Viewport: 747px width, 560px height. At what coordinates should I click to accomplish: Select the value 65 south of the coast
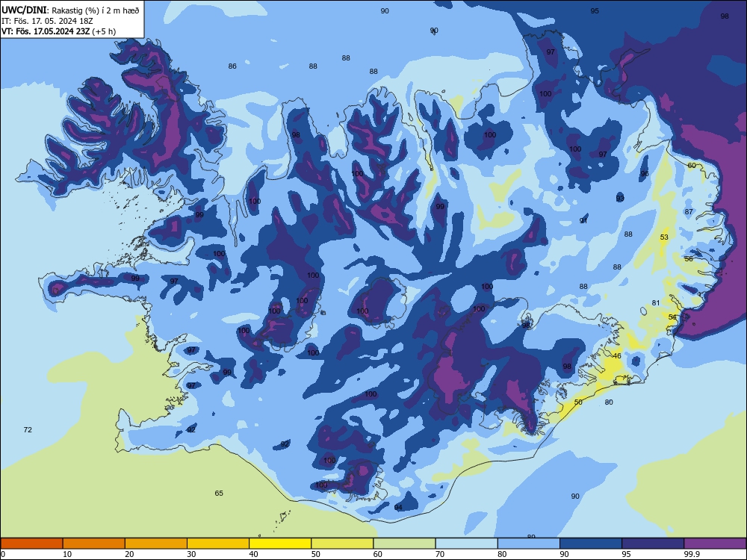coord(219,493)
